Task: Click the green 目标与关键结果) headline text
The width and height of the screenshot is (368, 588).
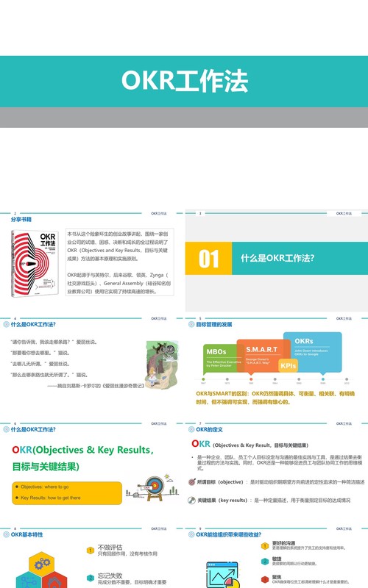Action: [x=46, y=467]
